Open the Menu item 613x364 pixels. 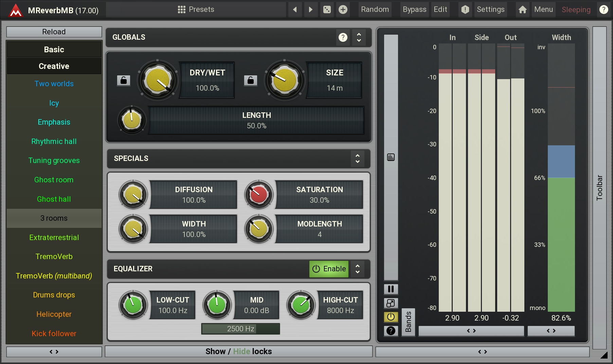pyautogui.click(x=543, y=10)
